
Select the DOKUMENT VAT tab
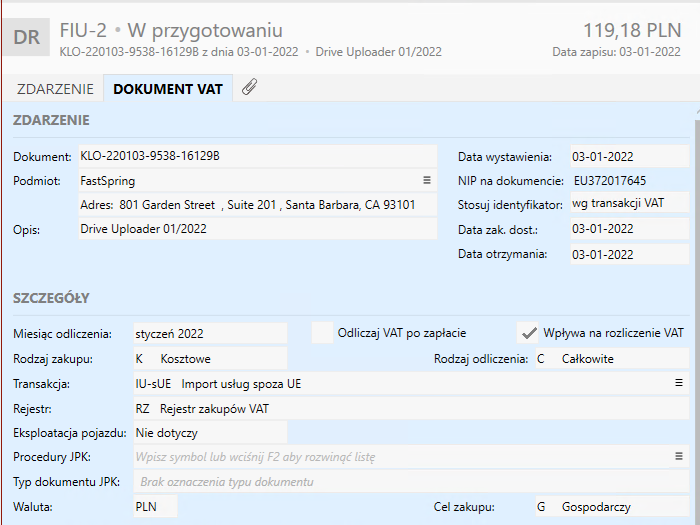pyautogui.click(x=168, y=89)
